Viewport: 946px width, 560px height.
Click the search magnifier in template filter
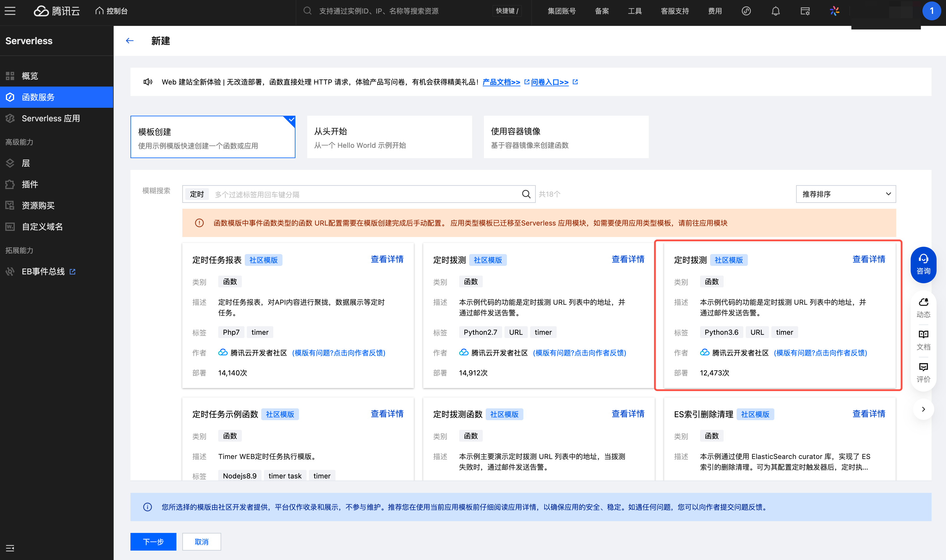pyautogui.click(x=526, y=194)
